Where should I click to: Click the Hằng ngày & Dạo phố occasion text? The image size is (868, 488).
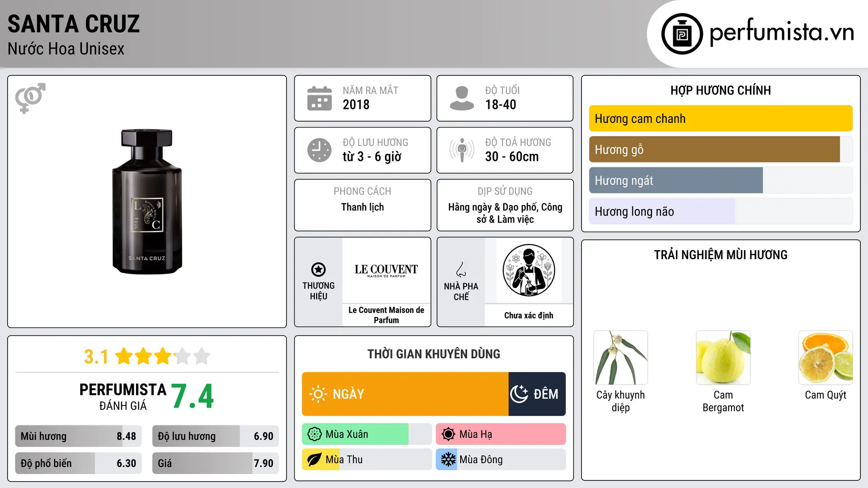(x=505, y=213)
